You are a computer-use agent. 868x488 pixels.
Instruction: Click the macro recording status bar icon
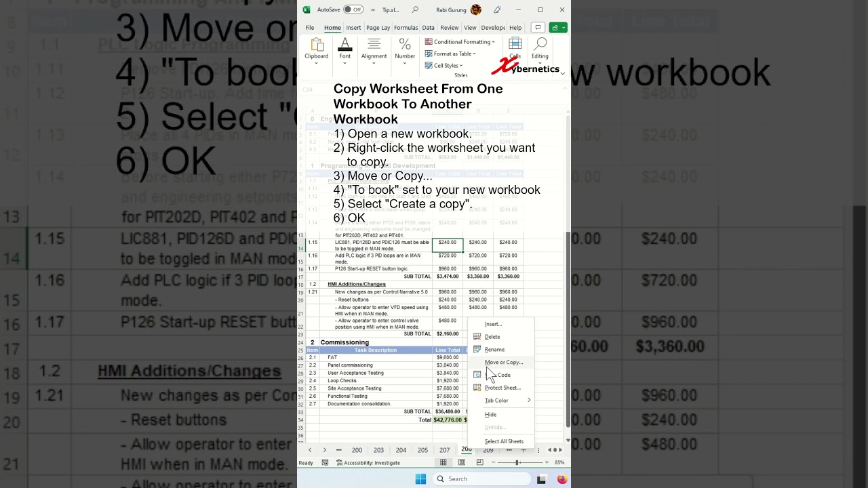(x=325, y=463)
